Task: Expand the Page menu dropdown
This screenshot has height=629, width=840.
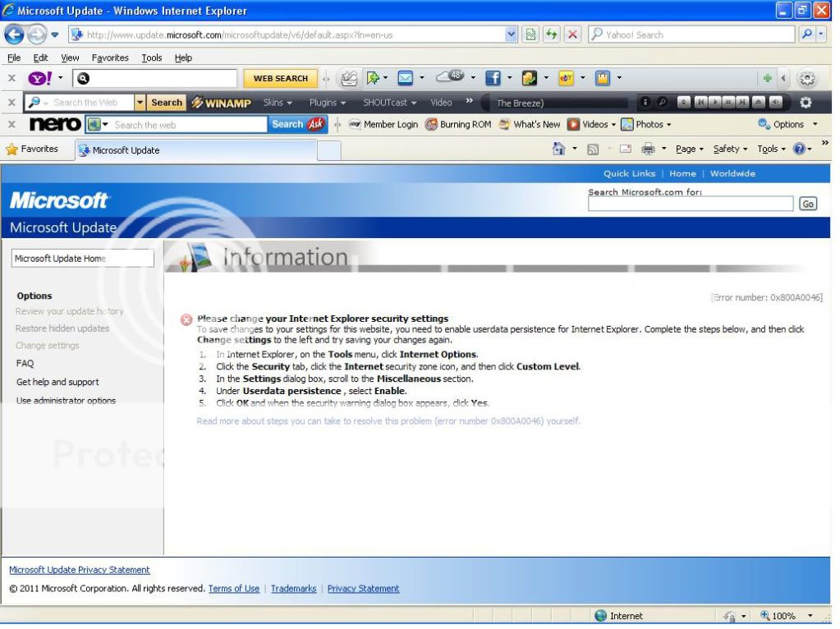Action: coord(690,149)
